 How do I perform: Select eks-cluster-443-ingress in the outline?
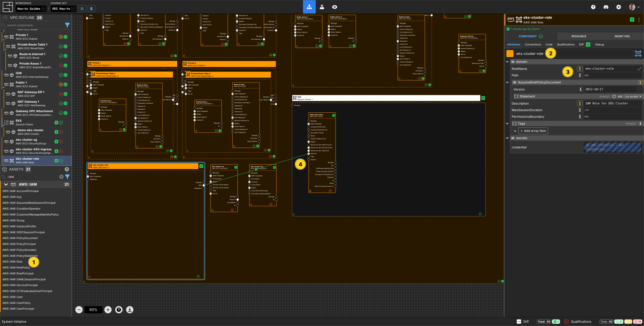click(37, 151)
